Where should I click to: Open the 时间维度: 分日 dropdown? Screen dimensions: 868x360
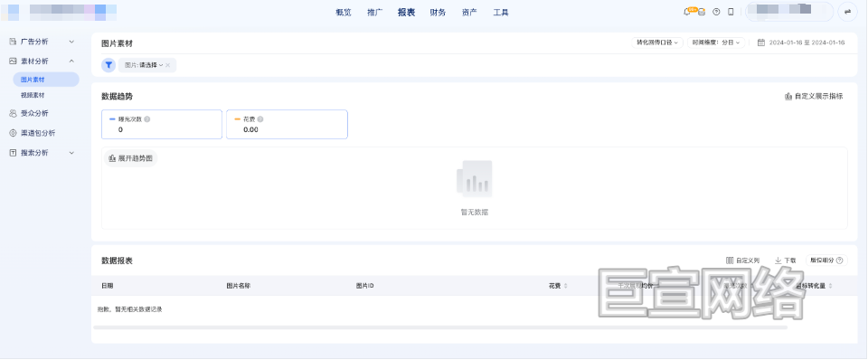[x=716, y=43]
